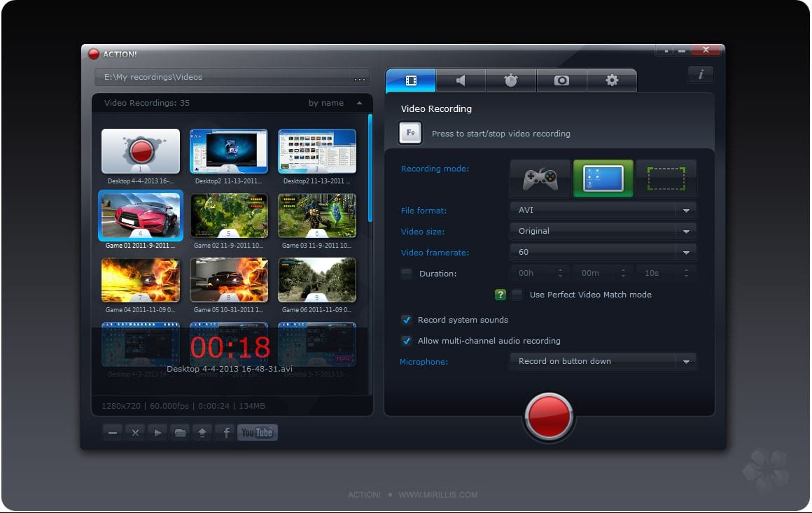Share the recording on Facebook
The height and width of the screenshot is (513, 812).
tap(226, 433)
